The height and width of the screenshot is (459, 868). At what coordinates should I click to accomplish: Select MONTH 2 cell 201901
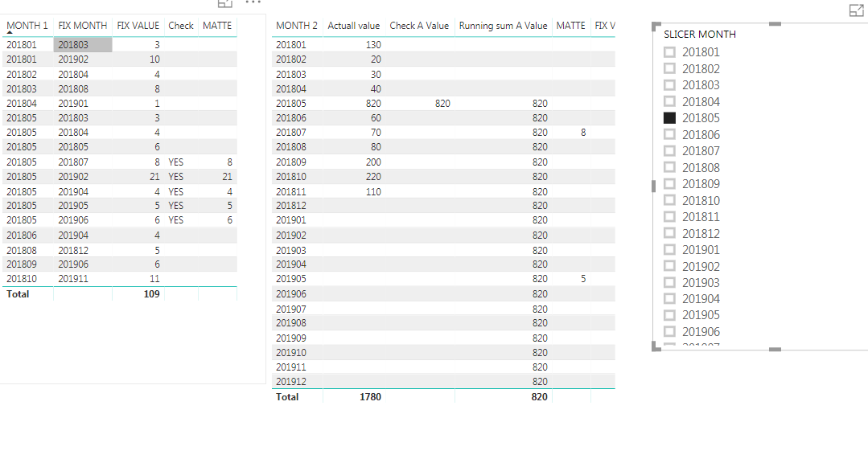(291, 220)
